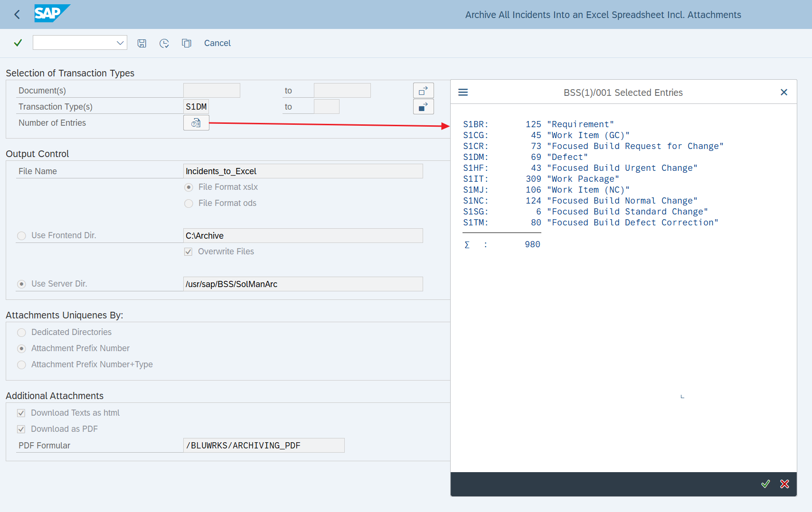
Task: Click the copy variant icon beside Cancel
Action: point(187,43)
